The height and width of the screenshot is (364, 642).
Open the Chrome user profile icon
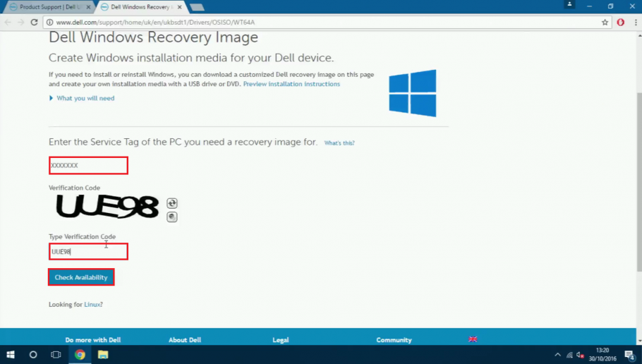tap(569, 4)
